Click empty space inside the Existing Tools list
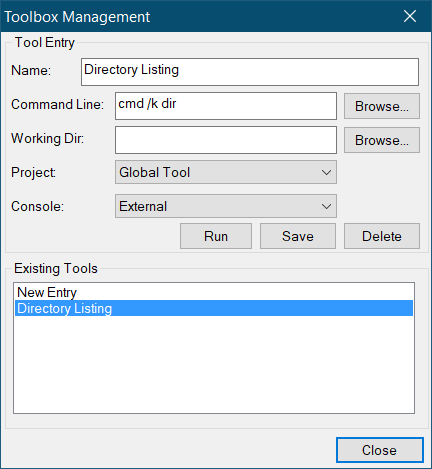The image size is (432, 469). pos(214,364)
